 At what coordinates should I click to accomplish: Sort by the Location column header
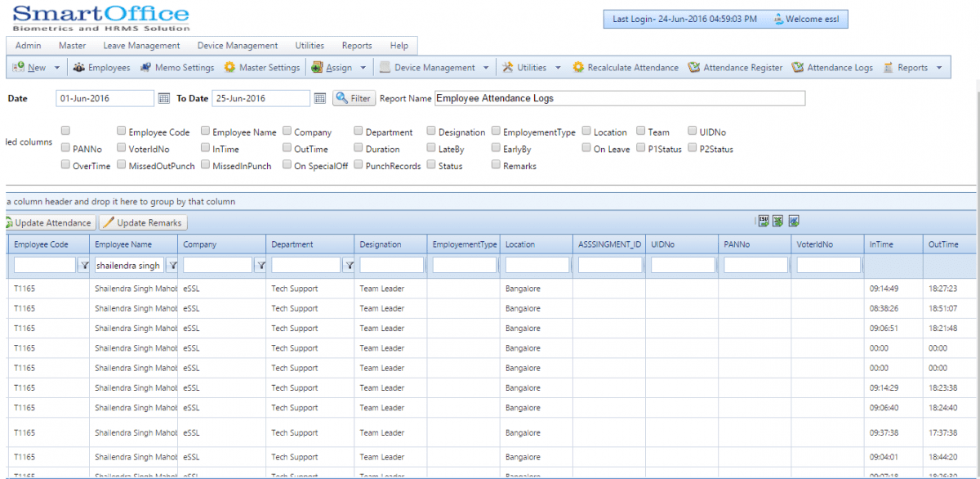click(x=536, y=244)
